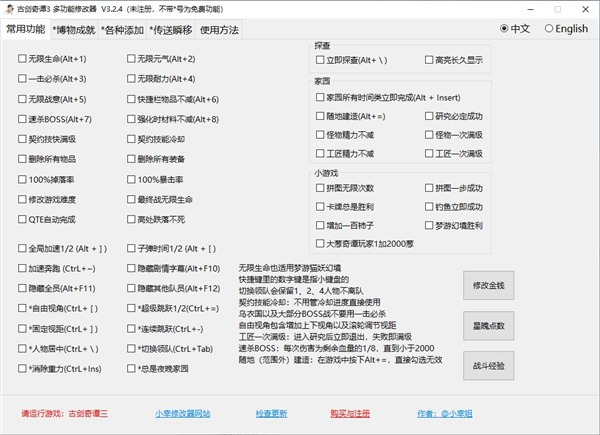600x435 pixels.
Task: Select the English language radio button
Action: coord(548,28)
